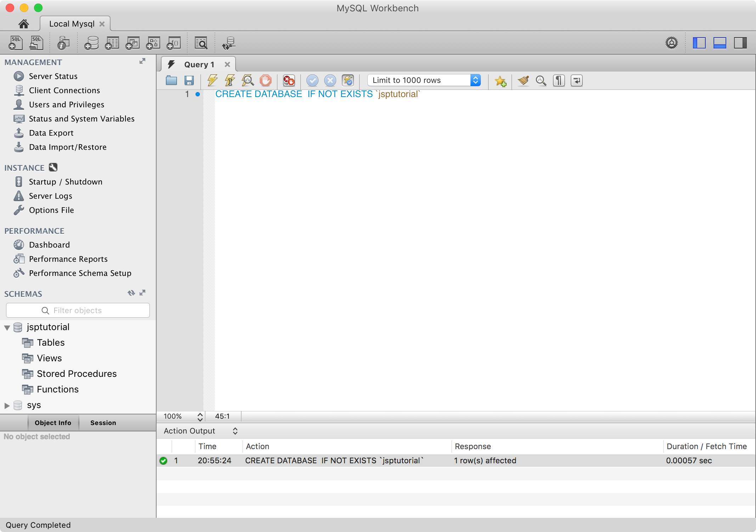756x532 pixels.
Task: Select the Query 1 editor tab
Action: coord(199,64)
